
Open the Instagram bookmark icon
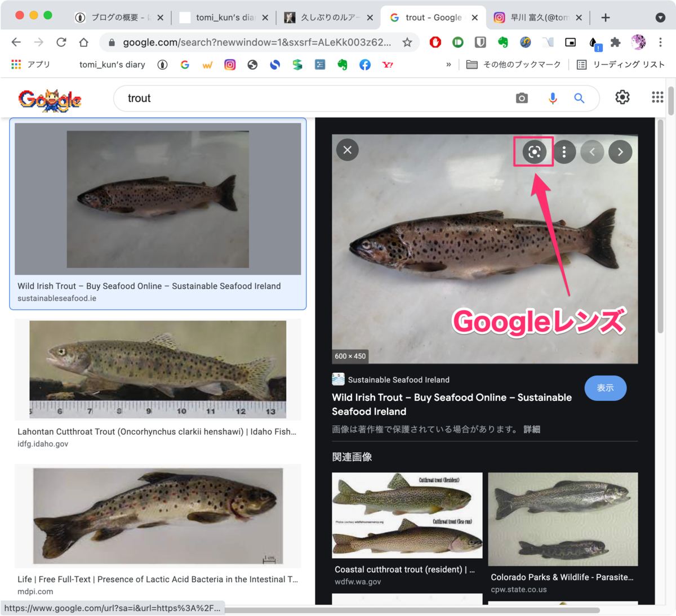tap(230, 65)
